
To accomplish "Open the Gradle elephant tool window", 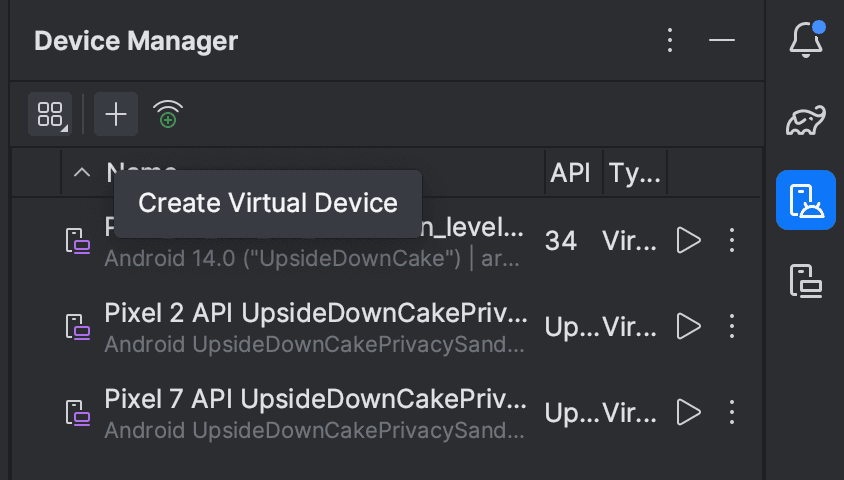I will click(x=806, y=120).
